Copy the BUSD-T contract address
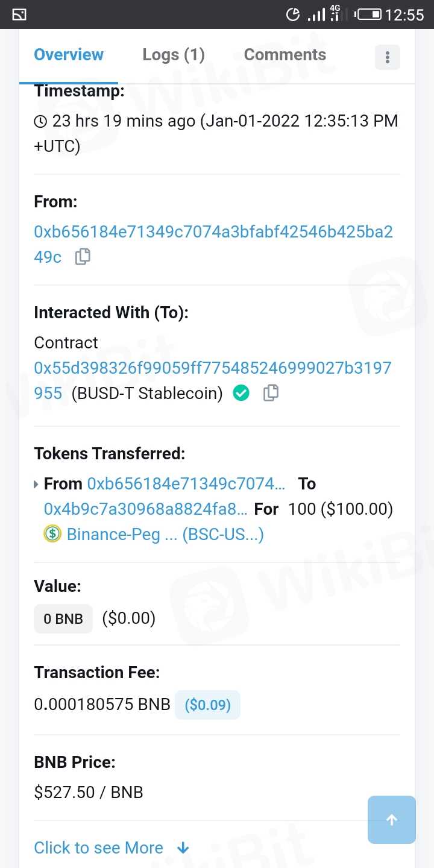Screen dimensions: 434x868 click(271, 393)
